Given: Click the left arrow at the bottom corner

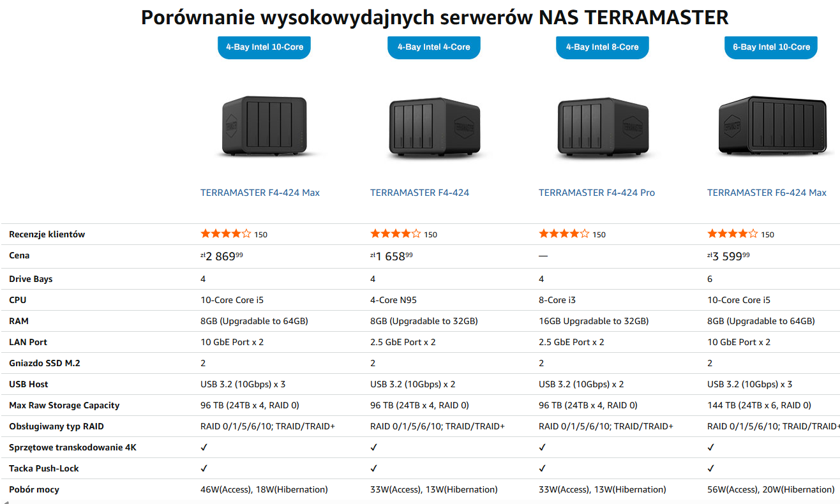Looking at the screenshot, I should click(x=6, y=500).
